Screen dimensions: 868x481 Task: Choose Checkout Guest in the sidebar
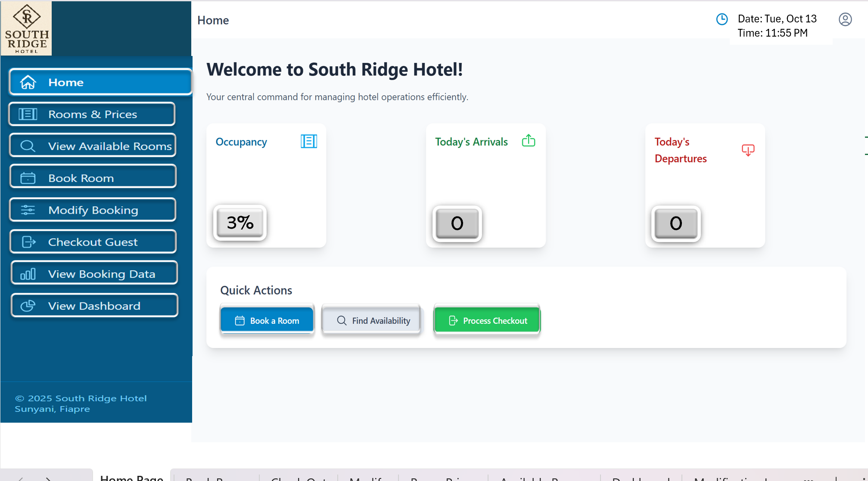(x=93, y=242)
